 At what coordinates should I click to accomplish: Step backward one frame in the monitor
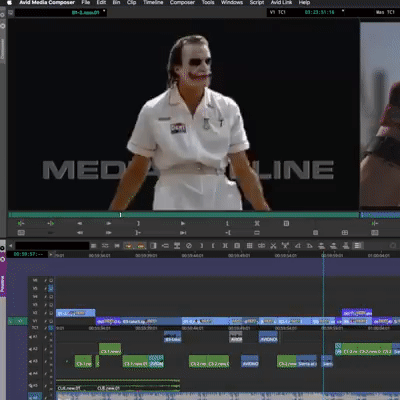click(80, 223)
